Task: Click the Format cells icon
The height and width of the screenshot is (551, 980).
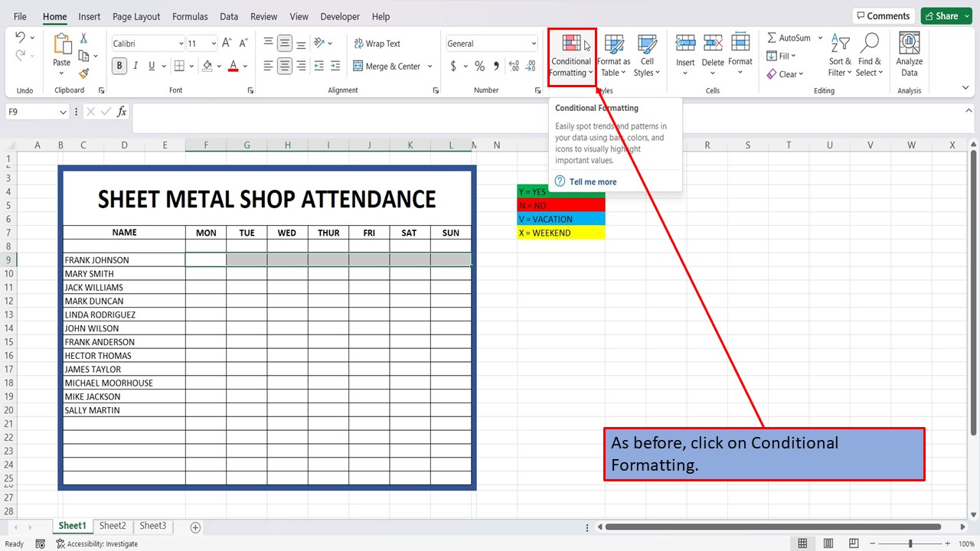Action: pyautogui.click(x=740, y=43)
